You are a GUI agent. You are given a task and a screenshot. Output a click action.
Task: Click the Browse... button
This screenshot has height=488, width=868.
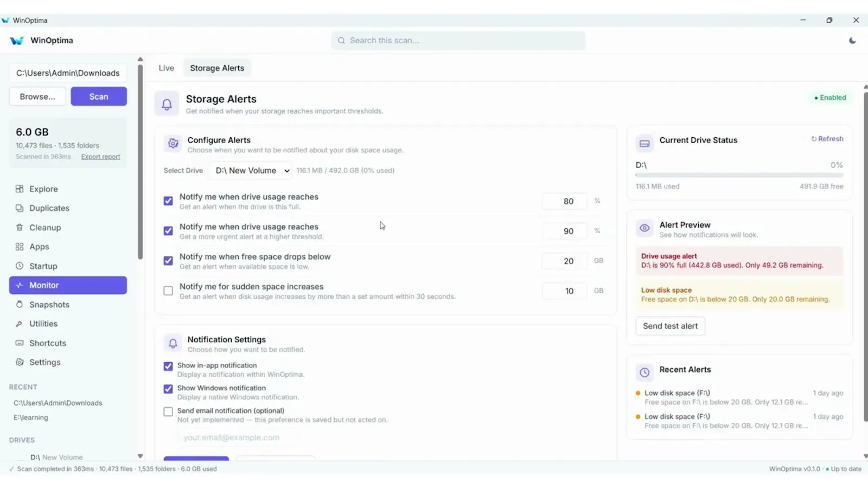click(x=37, y=97)
